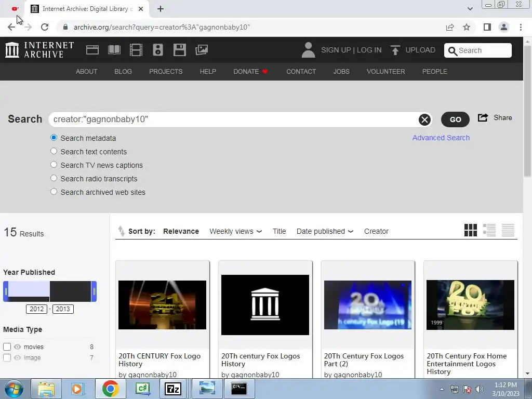Click the left handle of year slider
Image resolution: width=532 pixels, height=399 pixels.
6,291
